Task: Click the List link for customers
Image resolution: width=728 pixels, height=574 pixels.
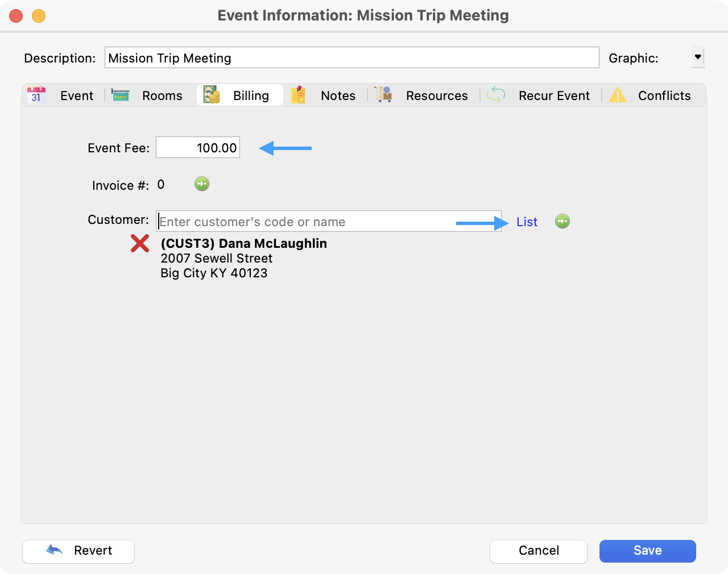Action: [527, 222]
